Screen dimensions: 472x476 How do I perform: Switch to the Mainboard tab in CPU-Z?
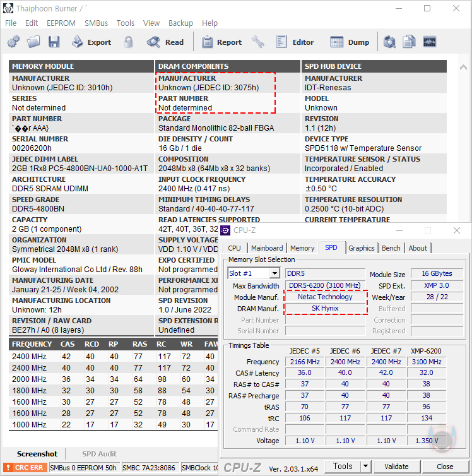click(x=267, y=248)
